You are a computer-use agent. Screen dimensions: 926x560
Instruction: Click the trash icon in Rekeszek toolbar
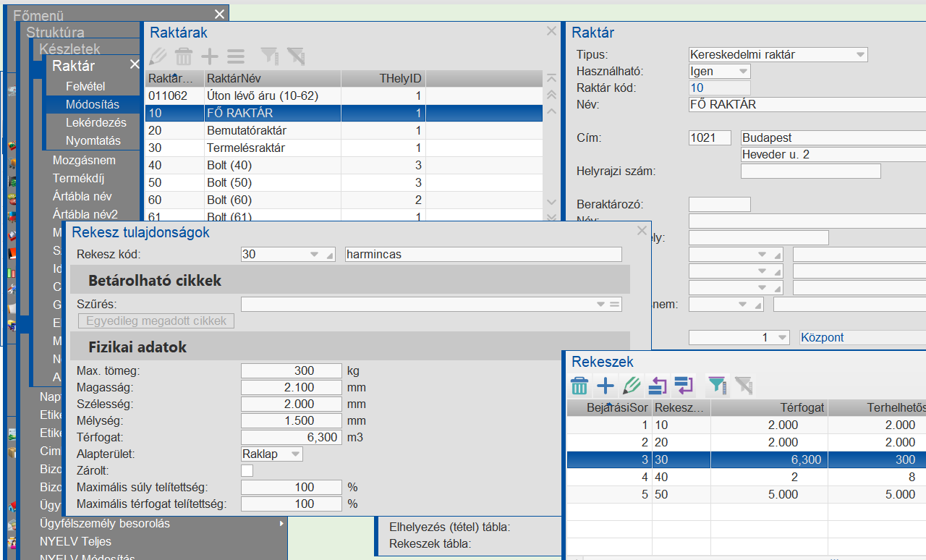[x=579, y=386]
